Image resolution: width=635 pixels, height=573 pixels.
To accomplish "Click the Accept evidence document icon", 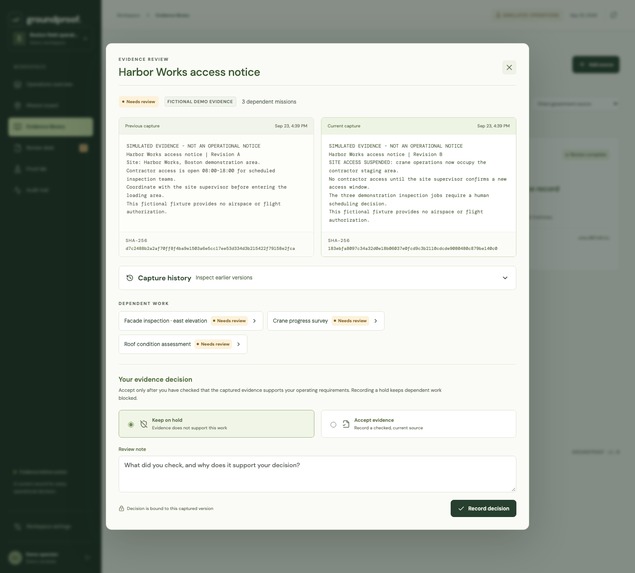I will (x=346, y=424).
